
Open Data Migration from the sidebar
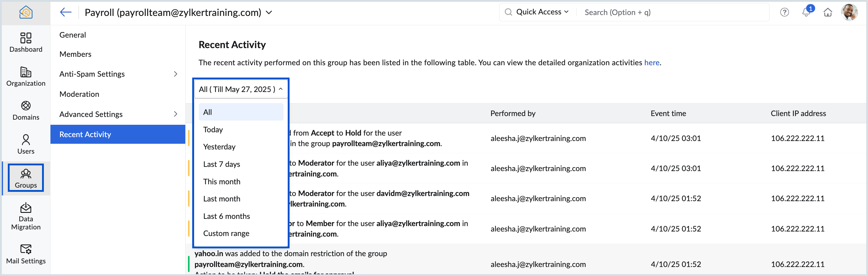[x=26, y=216]
